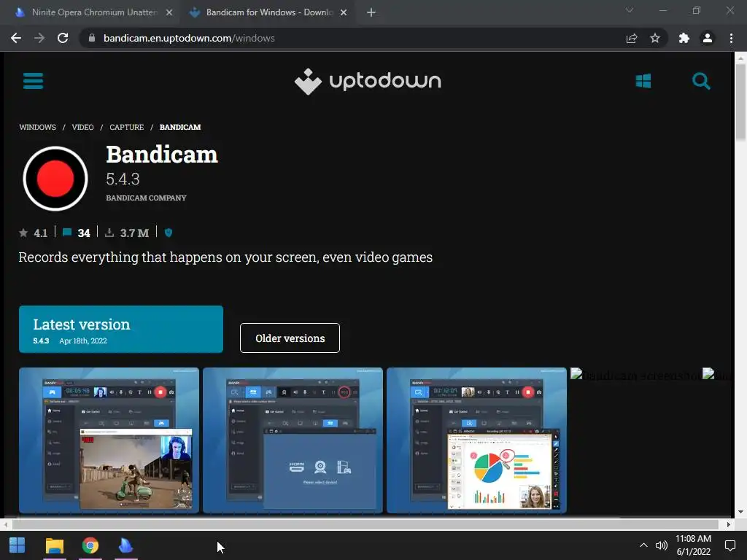Image resolution: width=747 pixels, height=560 pixels.
Task: Click the Uptodown logo
Action: 368,82
